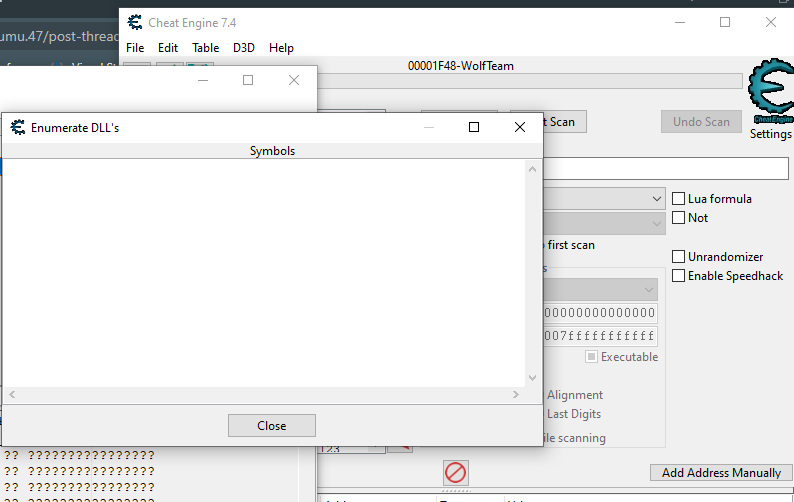Close the Enumerate DLL's window with X
This screenshot has height=502, width=794.
(x=520, y=127)
